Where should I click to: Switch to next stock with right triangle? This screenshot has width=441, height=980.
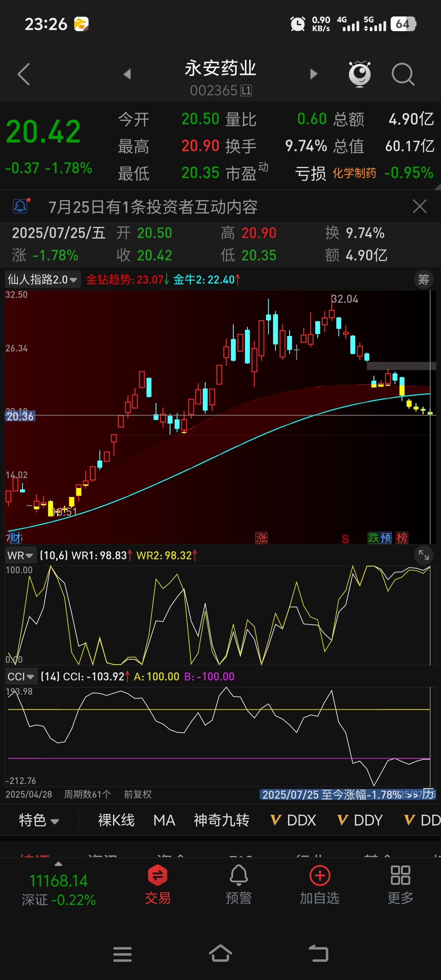pos(314,74)
